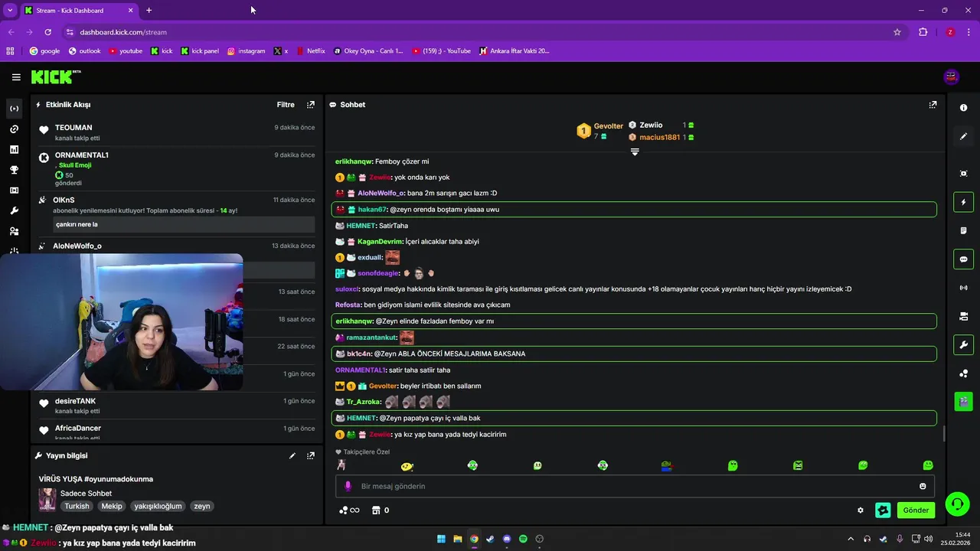Show hidden icons in the system tray
Screen dimensions: 980x551
coord(850,539)
